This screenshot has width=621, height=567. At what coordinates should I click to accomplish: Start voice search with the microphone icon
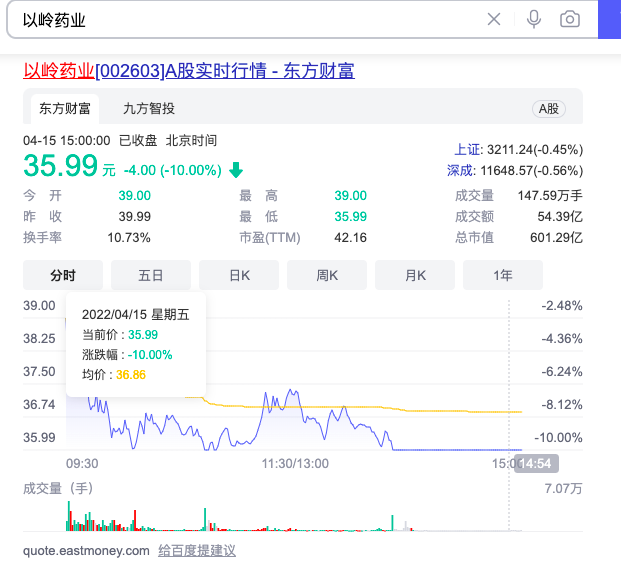pyautogui.click(x=533, y=19)
